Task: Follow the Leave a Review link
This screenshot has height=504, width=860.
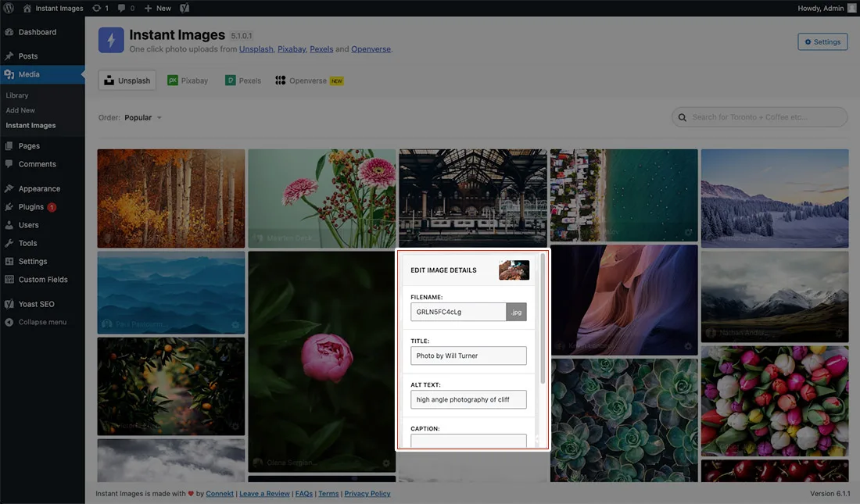Action: 264,494
